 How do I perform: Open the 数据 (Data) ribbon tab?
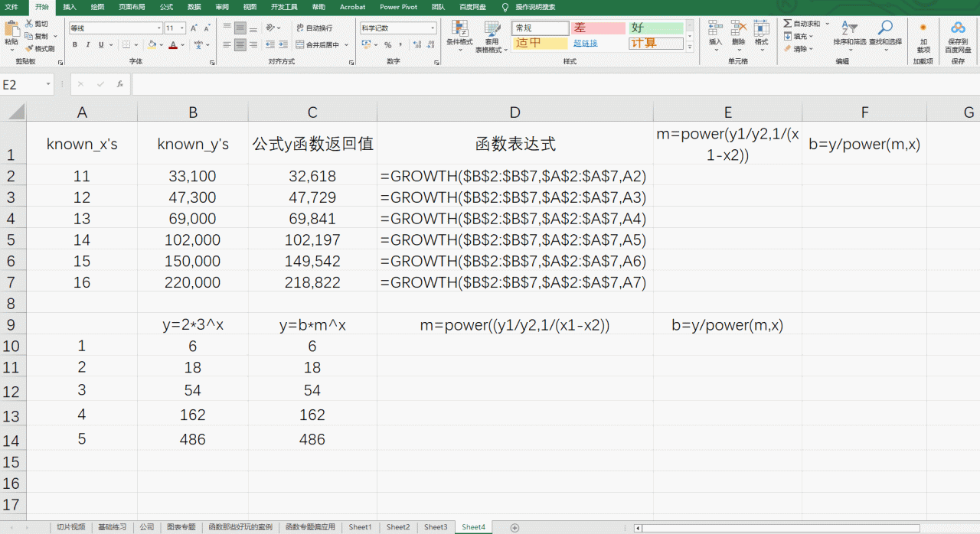coord(194,7)
